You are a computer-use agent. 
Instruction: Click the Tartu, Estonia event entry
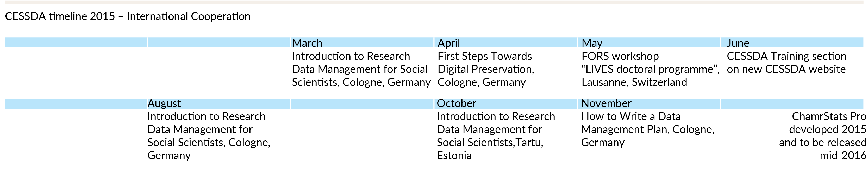point(496,136)
